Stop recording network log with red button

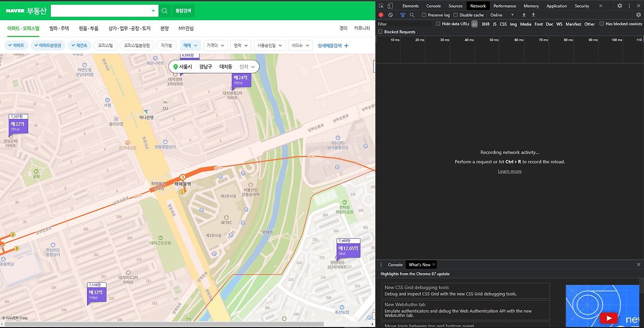[381, 15]
